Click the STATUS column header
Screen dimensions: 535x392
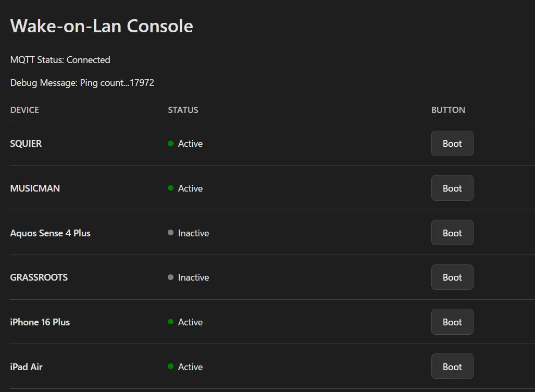[183, 110]
